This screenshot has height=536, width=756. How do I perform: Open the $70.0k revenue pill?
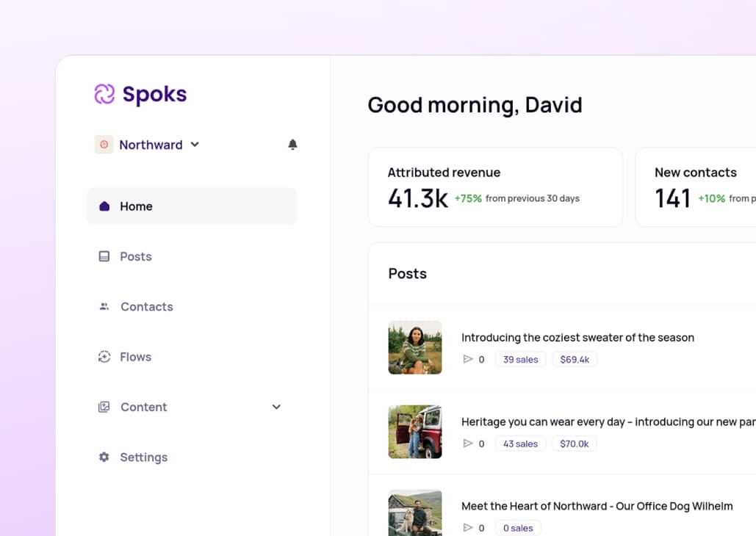pyautogui.click(x=574, y=443)
